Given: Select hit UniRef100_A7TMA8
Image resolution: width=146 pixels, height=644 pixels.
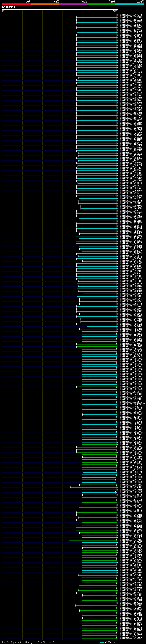Looking at the screenshot, I should pos(131,540).
